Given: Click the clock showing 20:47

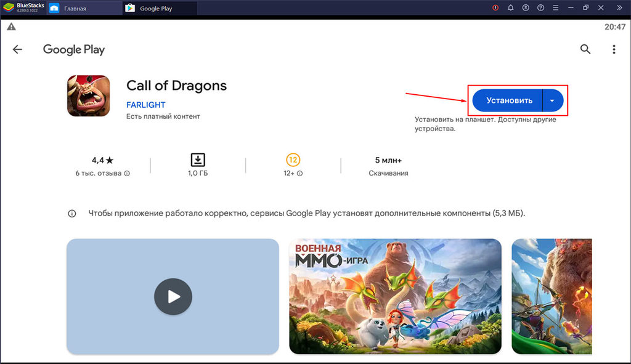Looking at the screenshot, I should pyautogui.click(x=615, y=26).
